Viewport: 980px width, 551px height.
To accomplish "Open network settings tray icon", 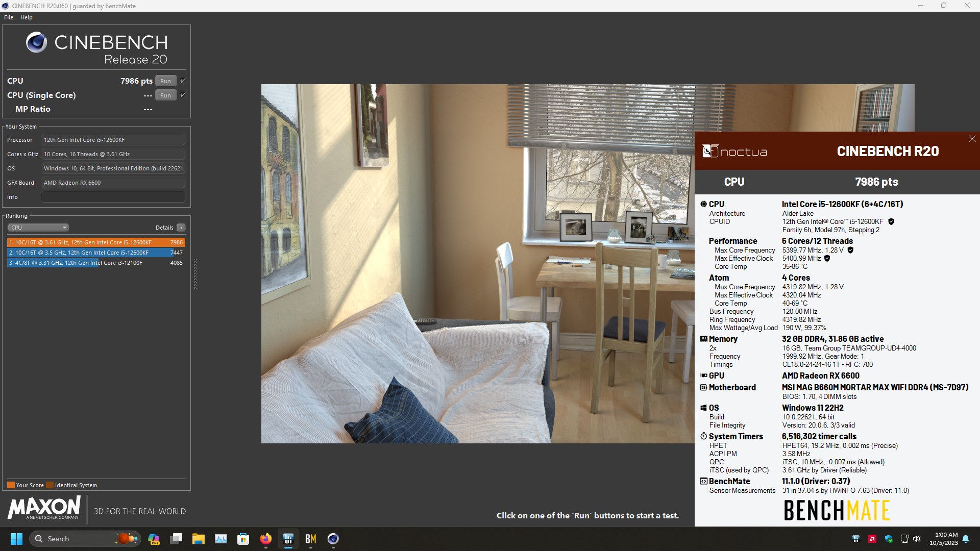I will pos(904,539).
